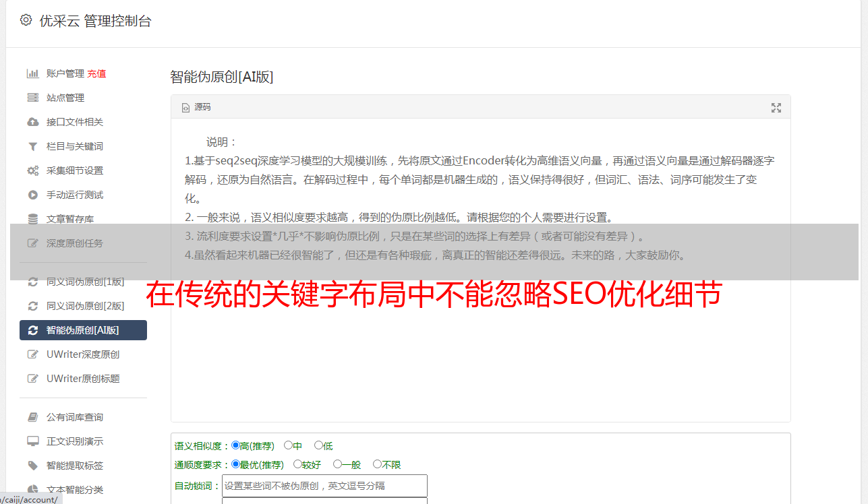Choose 较好 for 通顺度要求
This screenshot has width=868, height=504.
pos(297,464)
